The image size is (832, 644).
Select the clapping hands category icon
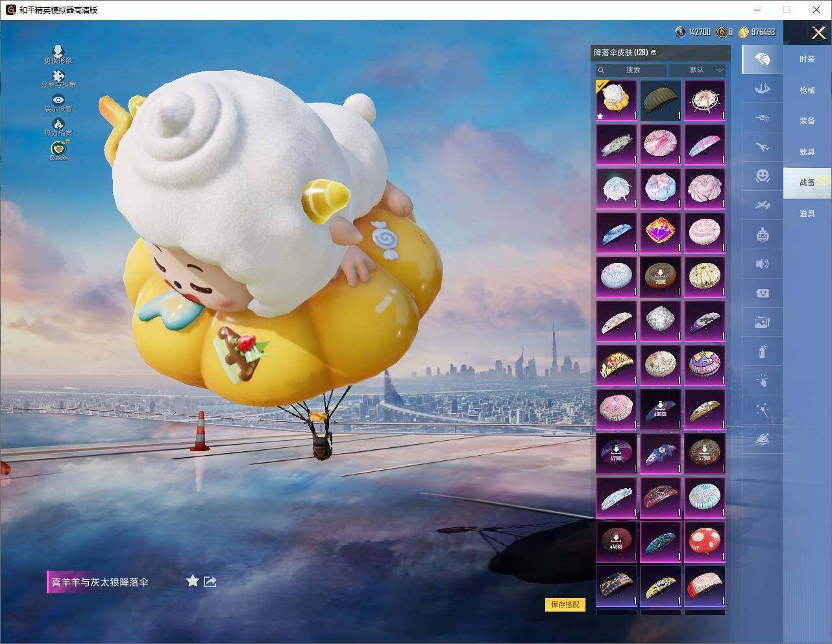point(763,380)
